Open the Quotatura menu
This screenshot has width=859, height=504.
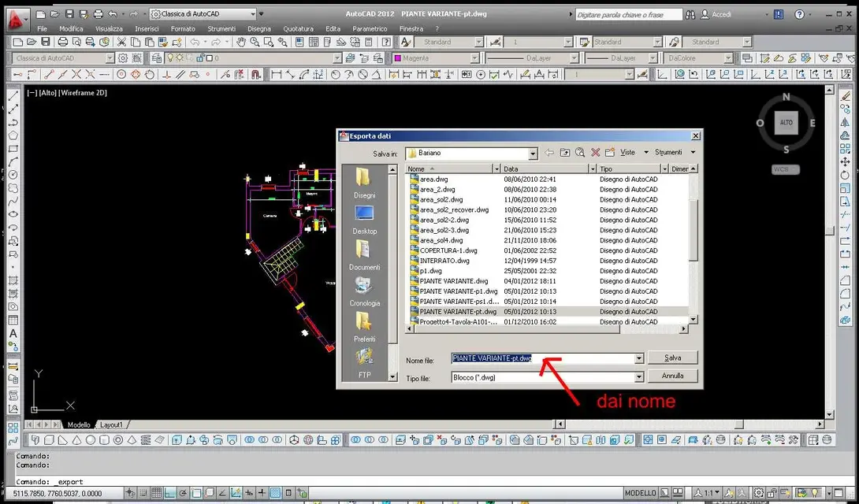point(299,28)
